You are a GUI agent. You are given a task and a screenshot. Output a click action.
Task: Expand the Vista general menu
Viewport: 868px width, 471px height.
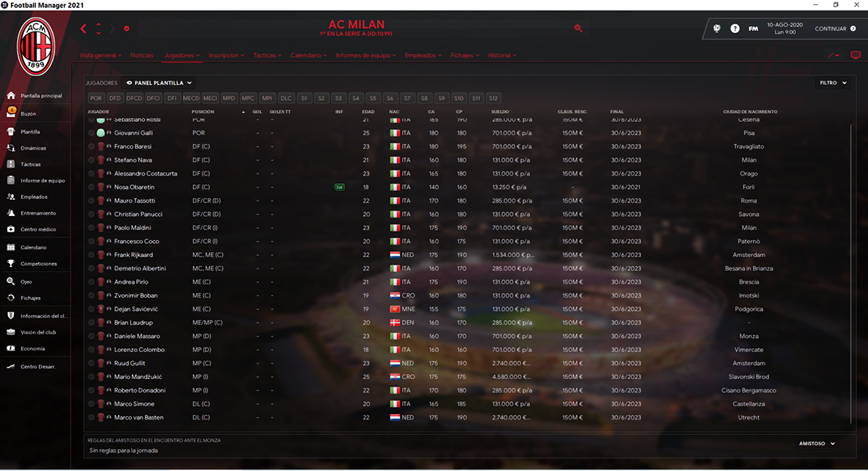100,55
